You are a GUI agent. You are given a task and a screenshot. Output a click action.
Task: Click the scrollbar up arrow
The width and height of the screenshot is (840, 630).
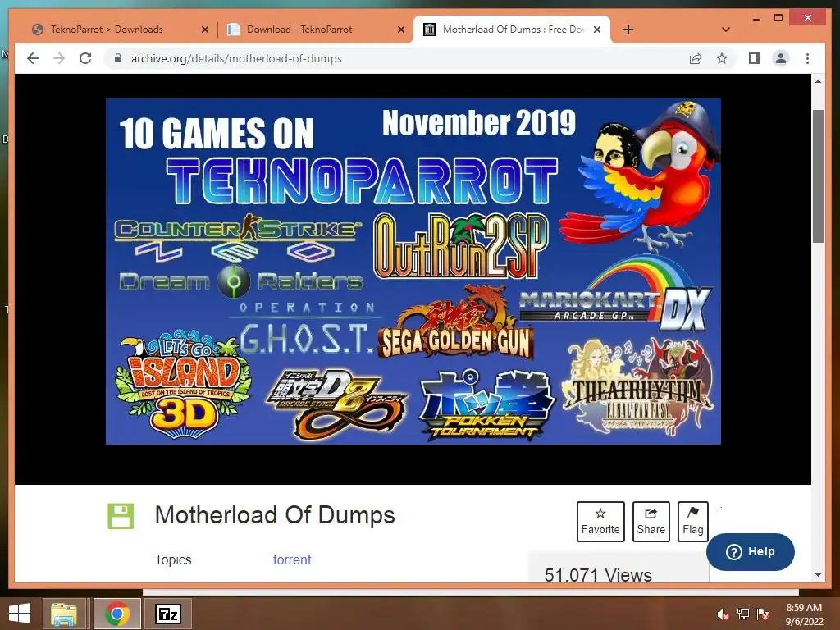tap(818, 81)
